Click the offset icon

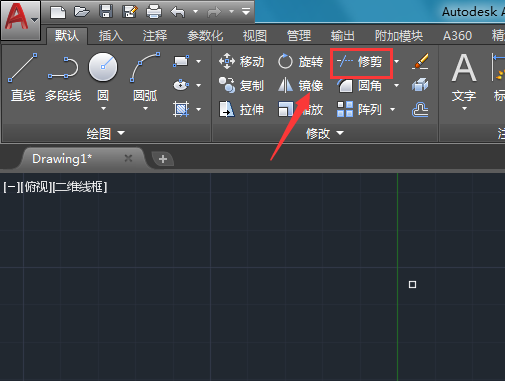[x=420, y=109]
